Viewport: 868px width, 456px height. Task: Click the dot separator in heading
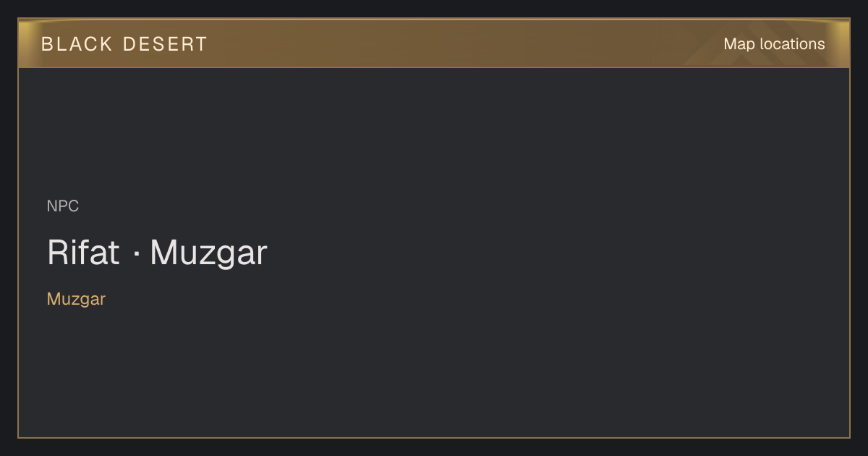(135, 254)
